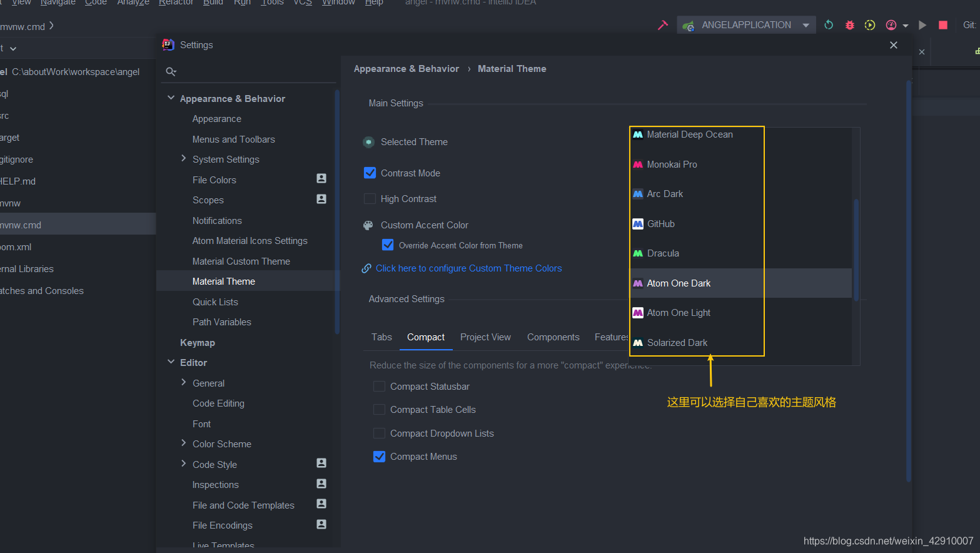Click configure Custom Theme Colors link
This screenshot has height=553, width=980.
[x=469, y=268]
